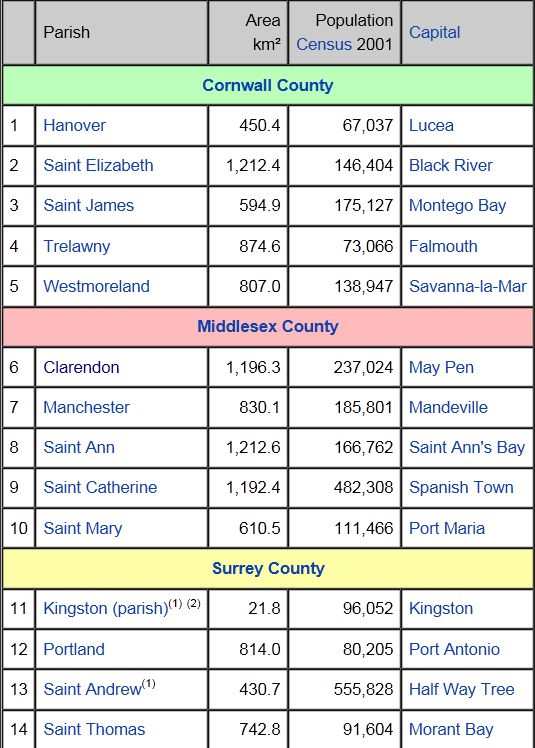The width and height of the screenshot is (535, 748).
Task: Open the Surrey County heading link
Action: click(x=268, y=568)
